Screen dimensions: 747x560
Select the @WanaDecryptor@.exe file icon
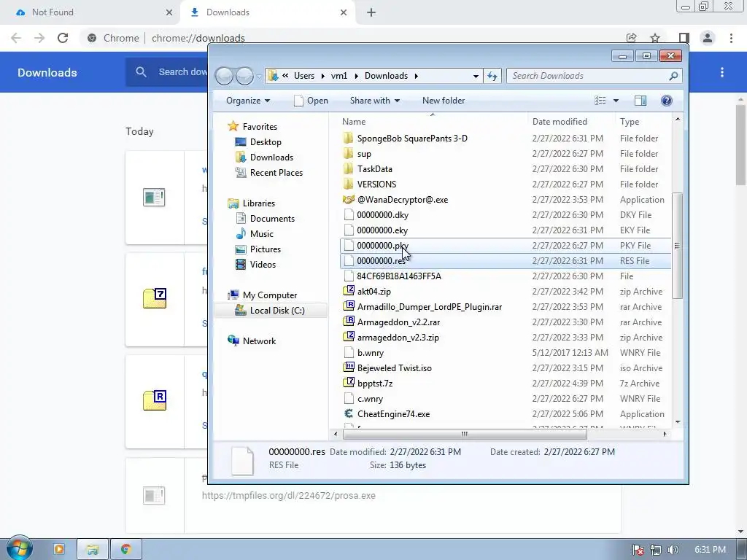point(349,200)
